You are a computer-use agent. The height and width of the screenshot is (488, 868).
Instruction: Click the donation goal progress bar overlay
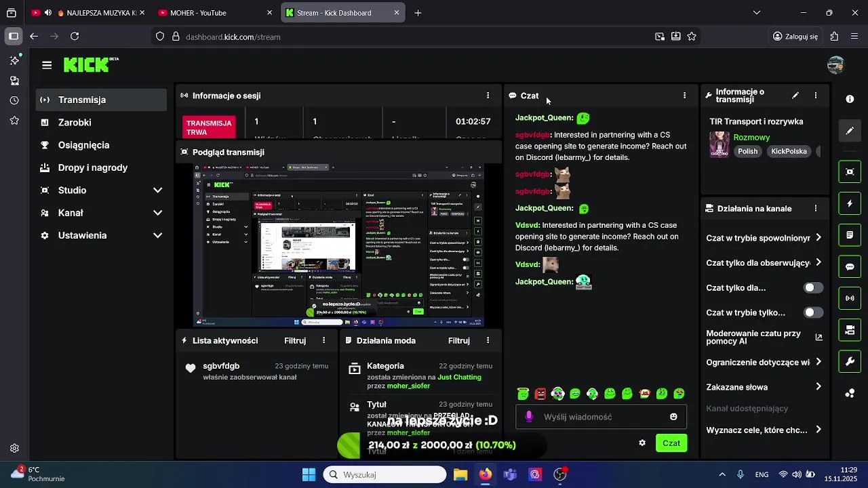[441, 445]
